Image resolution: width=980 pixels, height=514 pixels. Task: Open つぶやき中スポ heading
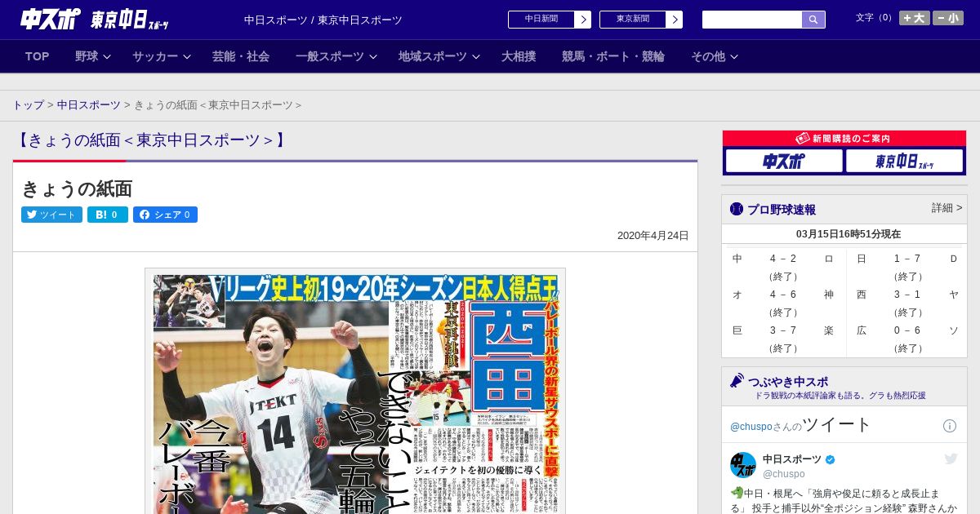(x=788, y=382)
